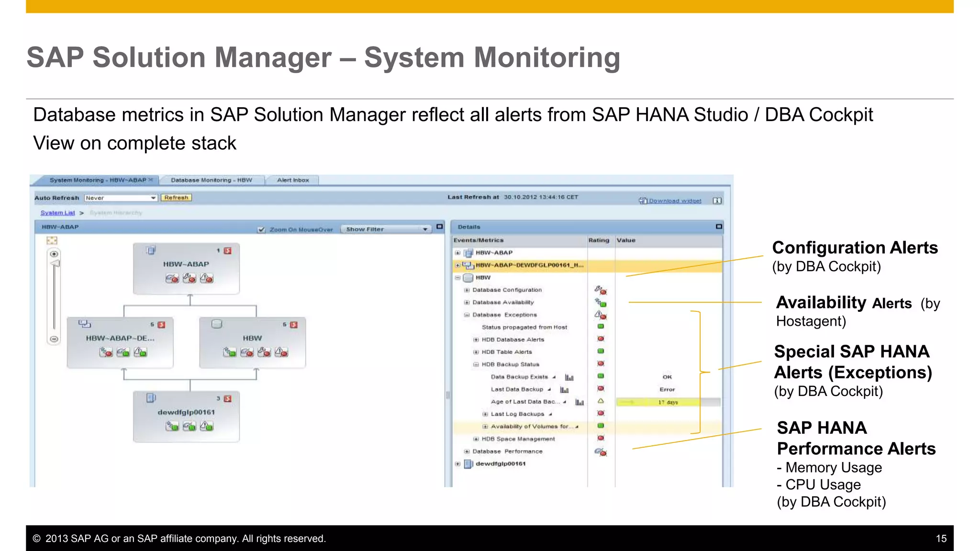Click Database Configuration rating icon
Screen dimensions: 980x551
click(601, 290)
